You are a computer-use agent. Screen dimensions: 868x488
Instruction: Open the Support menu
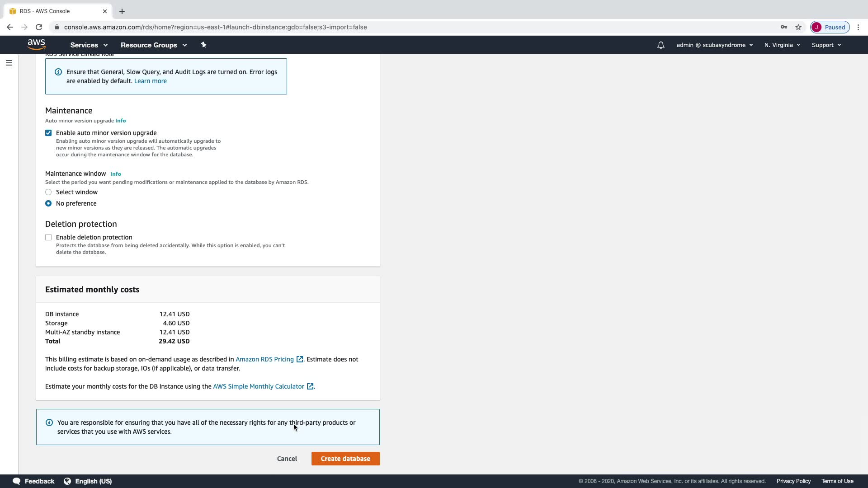pos(826,45)
